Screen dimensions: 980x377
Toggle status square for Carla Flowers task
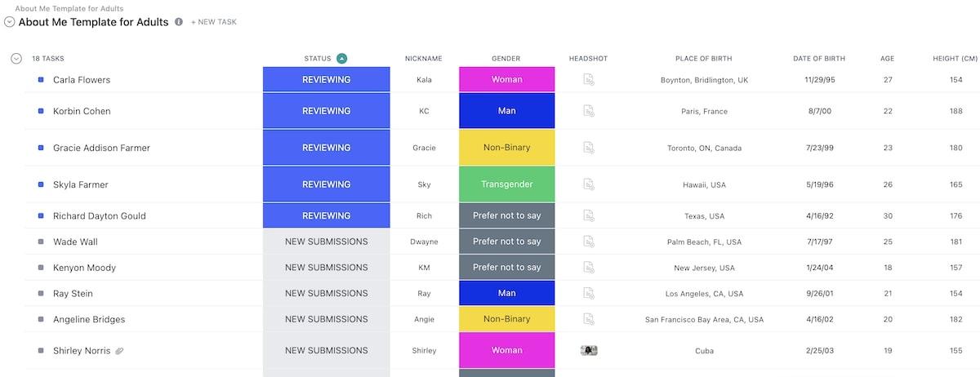41,80
